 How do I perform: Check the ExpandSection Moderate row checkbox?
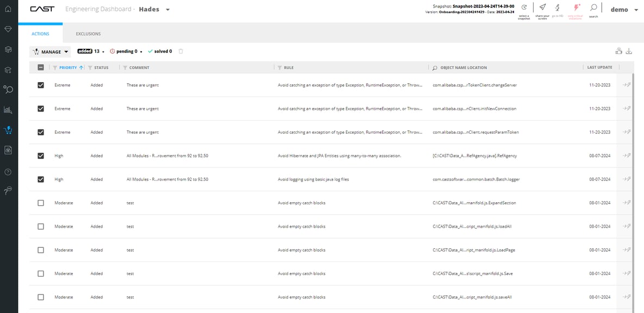41,203
